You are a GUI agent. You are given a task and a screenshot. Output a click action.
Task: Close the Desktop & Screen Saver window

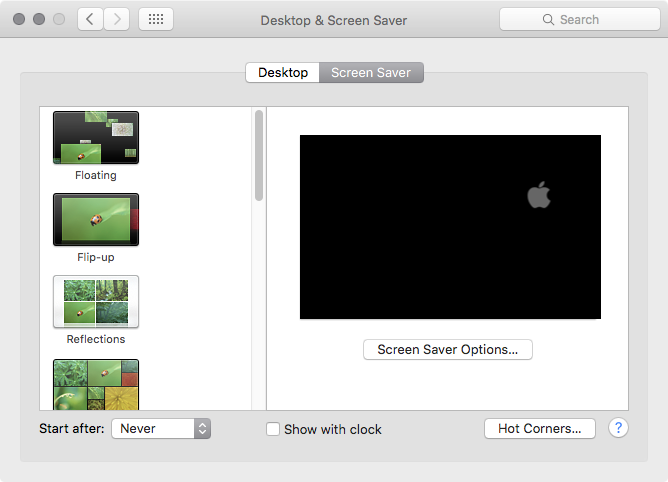pyautogui.click(x=19, y=19)
